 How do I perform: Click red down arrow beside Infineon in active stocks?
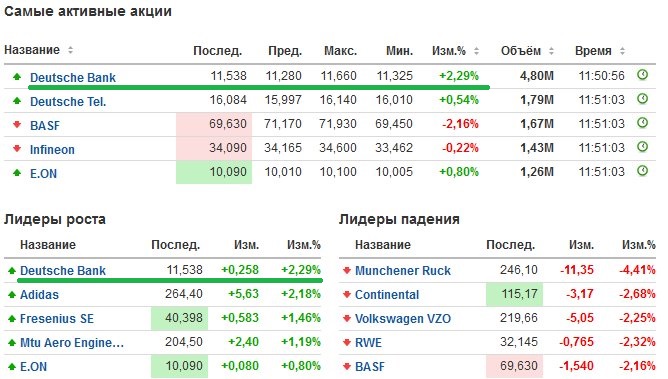(x=17, y=149)
